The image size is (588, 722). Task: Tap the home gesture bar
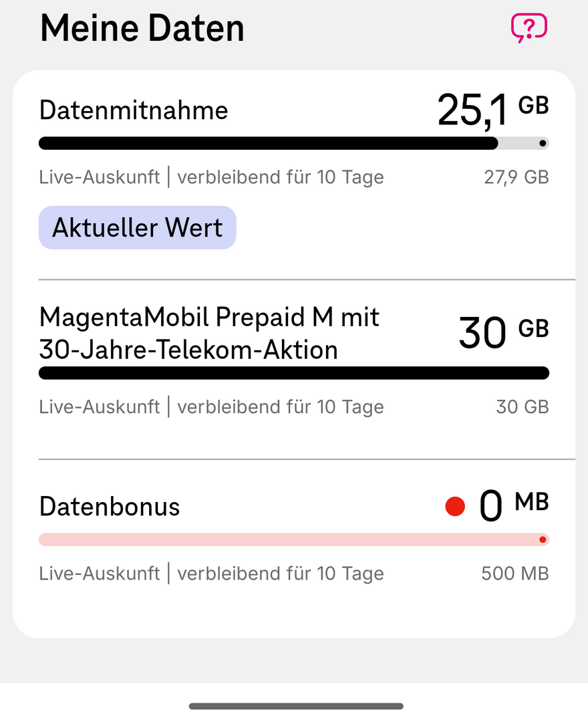pos(296,706)
